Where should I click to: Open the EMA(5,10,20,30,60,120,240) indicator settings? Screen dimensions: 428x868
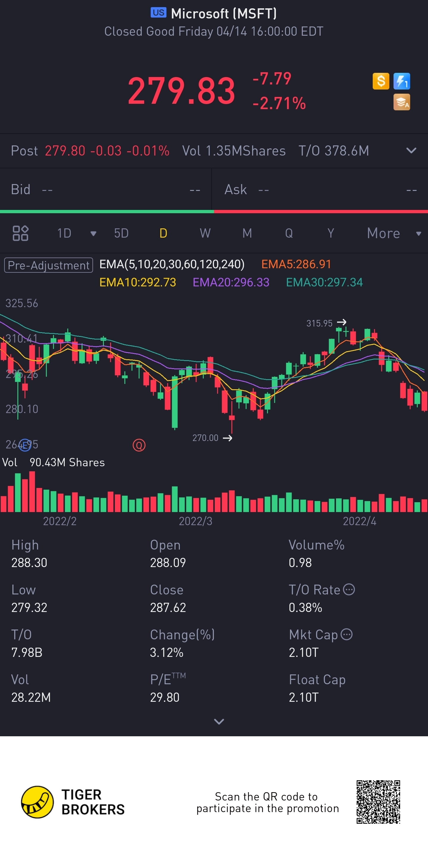pyautogui.click(x=172, y=264)
